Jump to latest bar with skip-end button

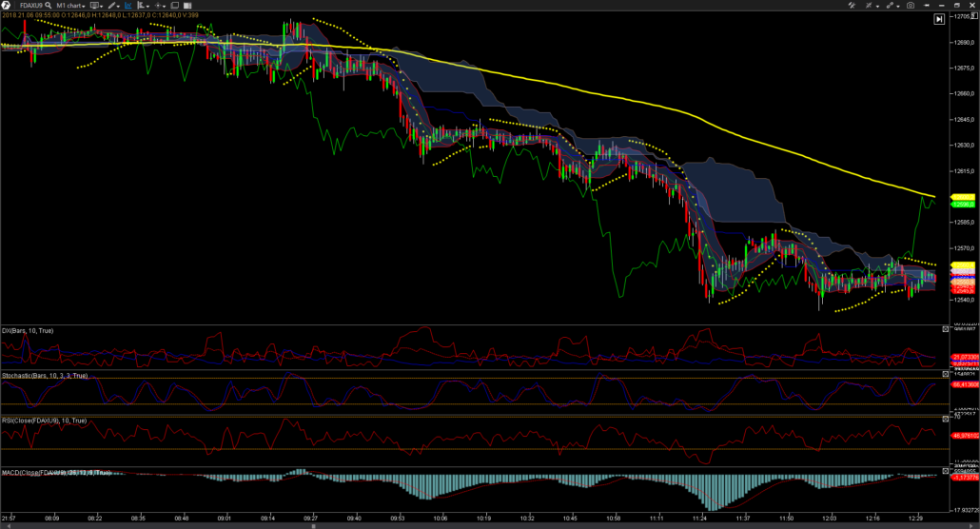point(939,19)
